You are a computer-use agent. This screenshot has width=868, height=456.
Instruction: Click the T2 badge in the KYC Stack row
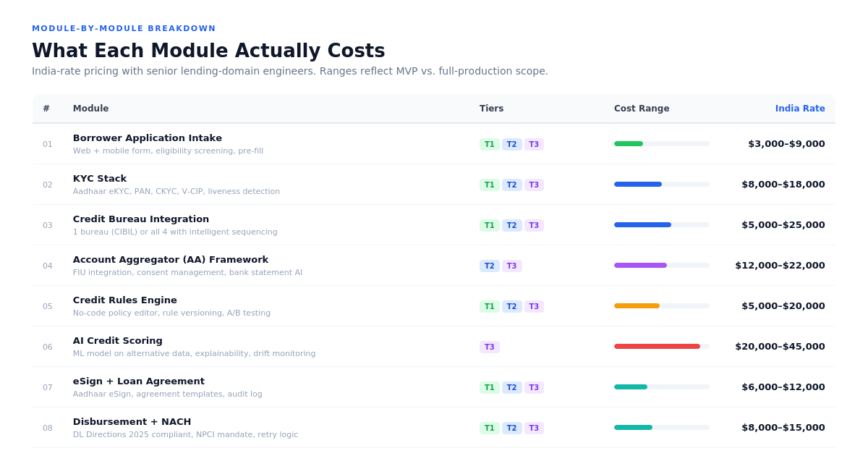point(512,185)
